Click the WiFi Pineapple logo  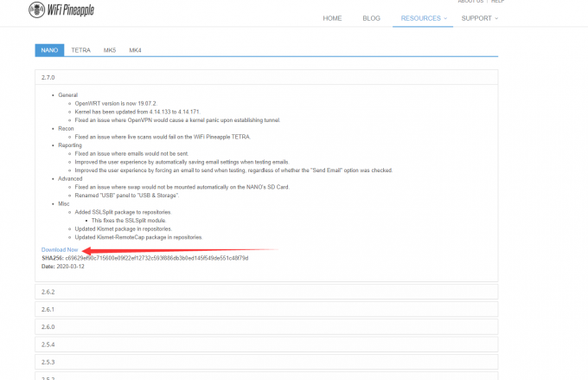[x=61, y=10]
